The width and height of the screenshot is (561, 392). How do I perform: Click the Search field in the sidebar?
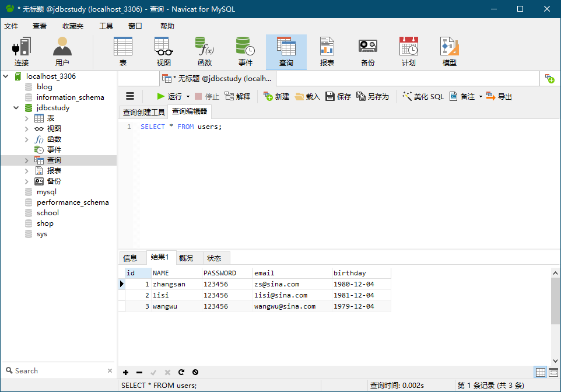pos(57,370)
